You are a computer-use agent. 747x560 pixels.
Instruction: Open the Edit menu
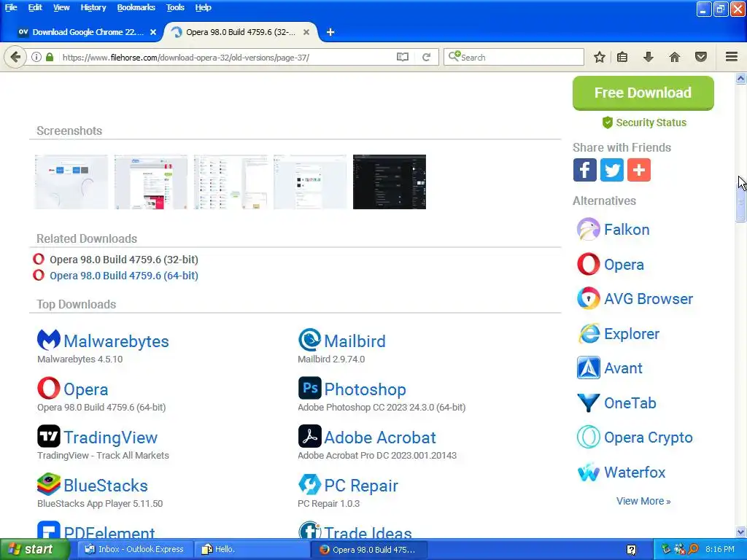coord(35,7)
